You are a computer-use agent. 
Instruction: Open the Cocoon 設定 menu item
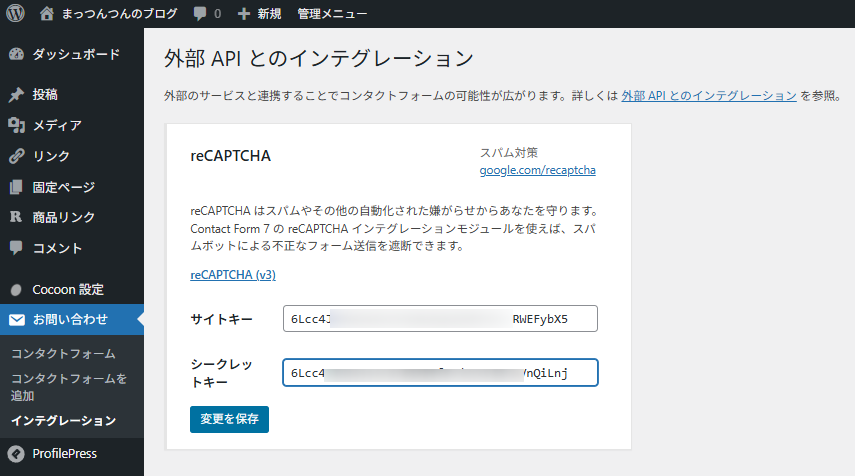point(68,289)
